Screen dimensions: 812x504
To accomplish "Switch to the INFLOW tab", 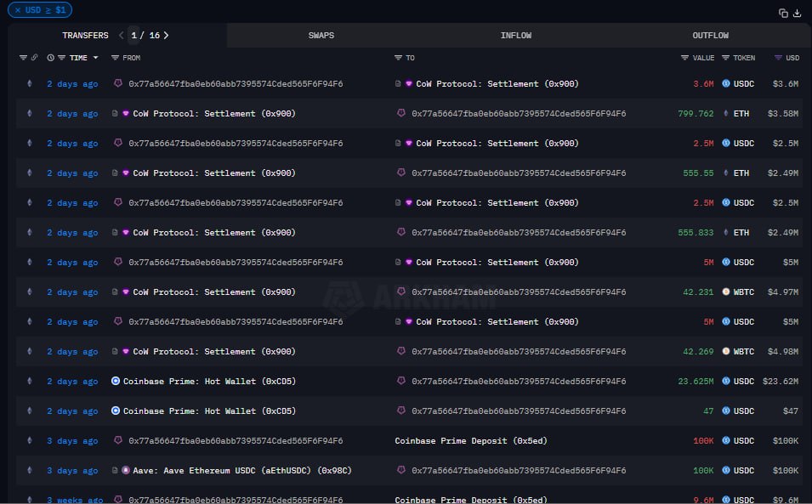I will [516, 35].
